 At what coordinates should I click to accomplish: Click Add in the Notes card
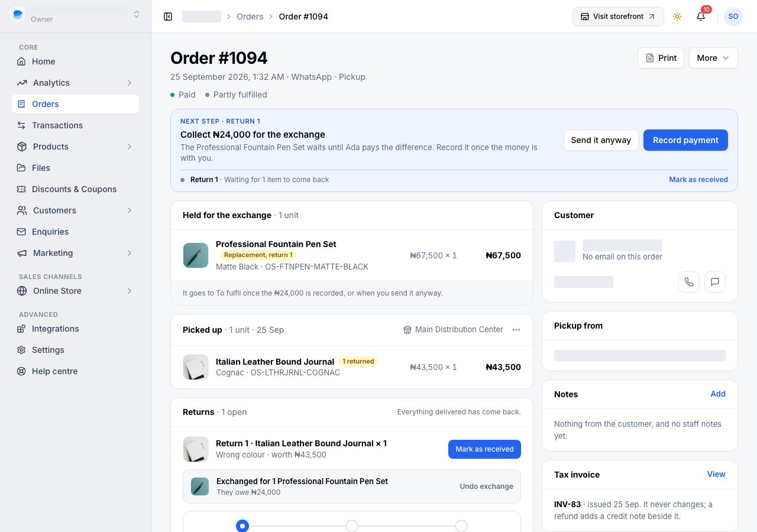(x=718, y=394)
